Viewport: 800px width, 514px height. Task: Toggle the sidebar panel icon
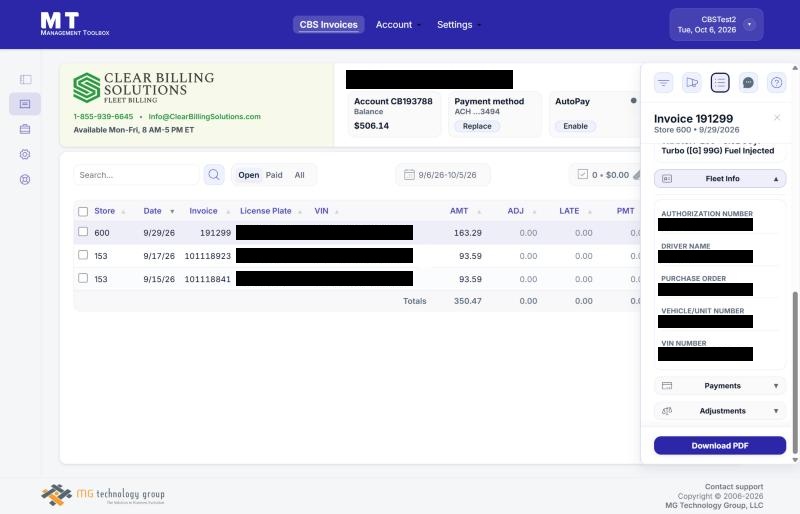(26, 79)
